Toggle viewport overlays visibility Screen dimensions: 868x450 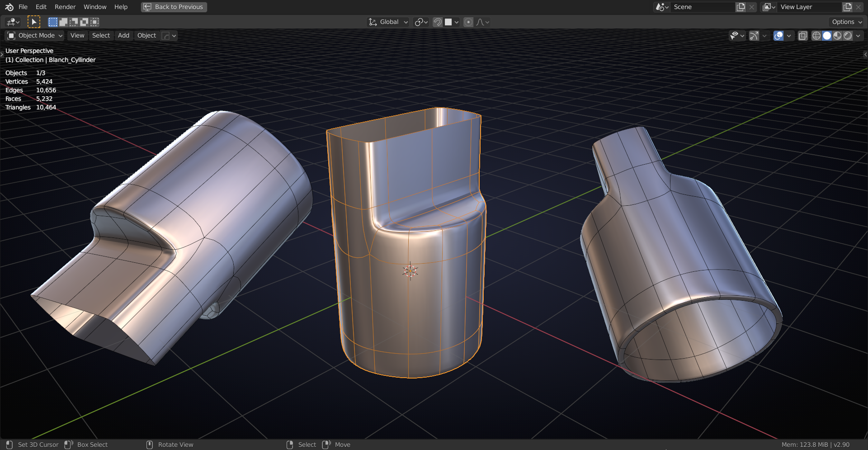tap(778, 36)
